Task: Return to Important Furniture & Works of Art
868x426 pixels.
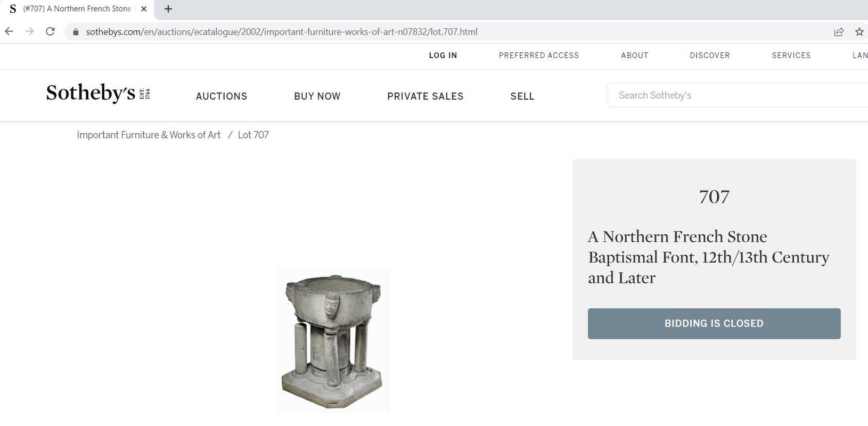Action: (149, 135)
